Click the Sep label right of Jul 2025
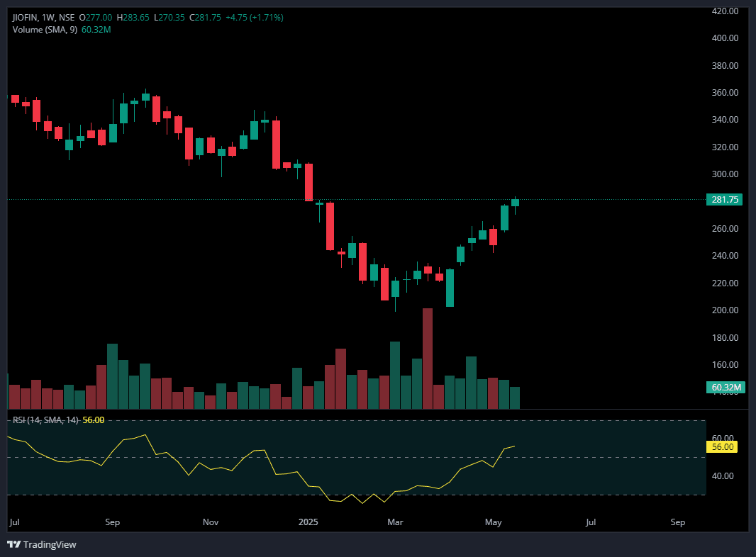Screen dimensions: 756x557 point(677,522)
